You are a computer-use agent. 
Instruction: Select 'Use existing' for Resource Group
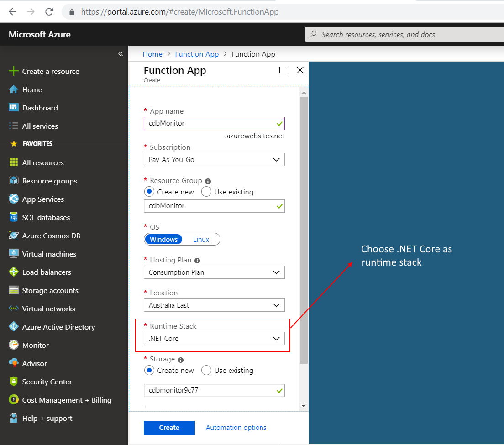point(206,192)
